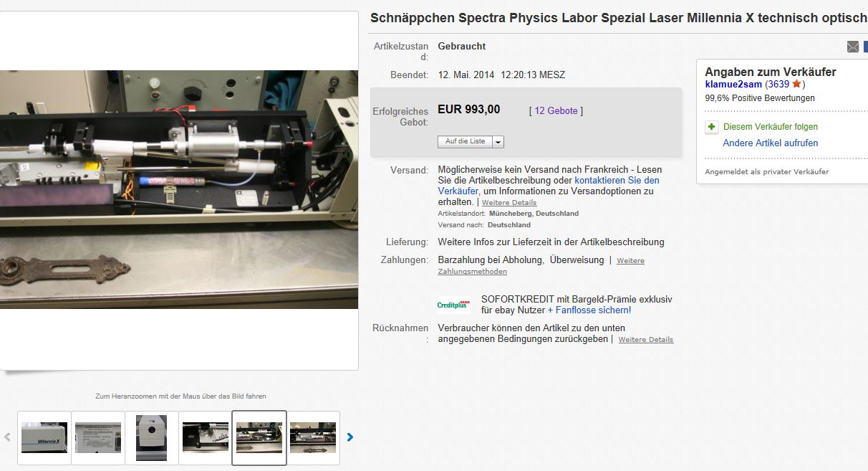Screen dimensions: 868x471
Task: Click the grey previous-thumbnails arrow
Action: pyautogui.click(x=8, y=437)
